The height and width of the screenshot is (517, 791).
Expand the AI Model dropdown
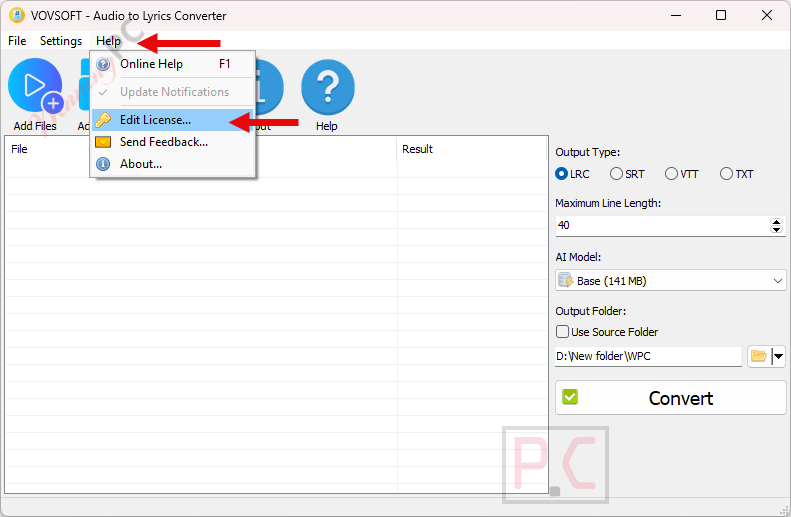[x=670, y=281]
